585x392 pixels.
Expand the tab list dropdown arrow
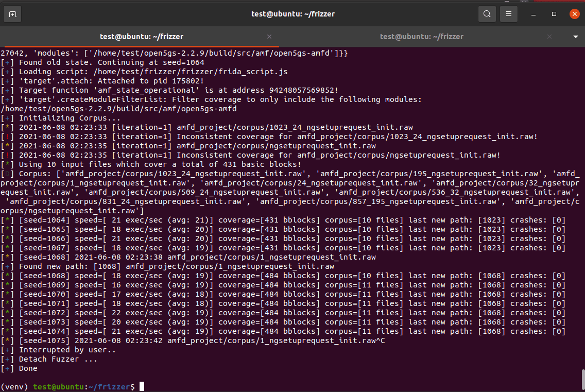(x=575, y=37)
